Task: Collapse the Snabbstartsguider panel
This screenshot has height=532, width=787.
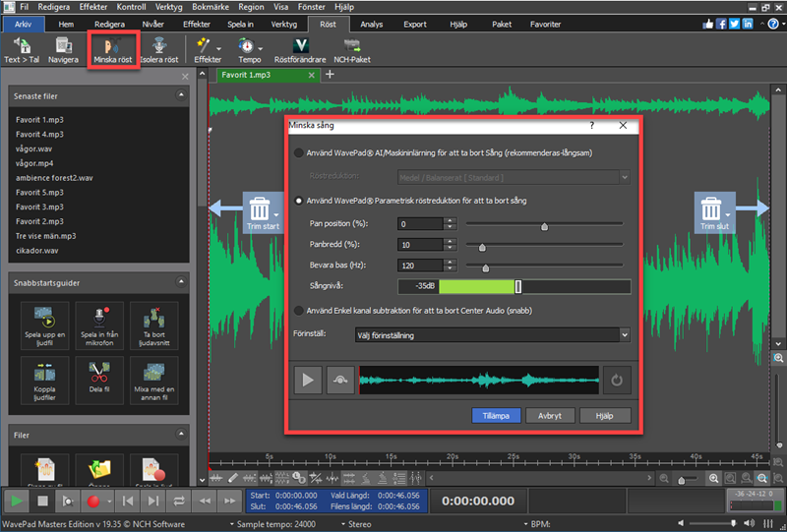Action: [181, 282]
